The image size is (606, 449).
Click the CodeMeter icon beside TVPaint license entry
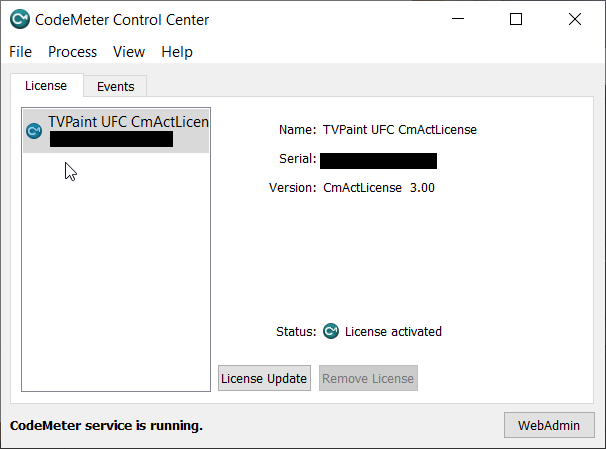pyautogui.click(x=34, y=131)
